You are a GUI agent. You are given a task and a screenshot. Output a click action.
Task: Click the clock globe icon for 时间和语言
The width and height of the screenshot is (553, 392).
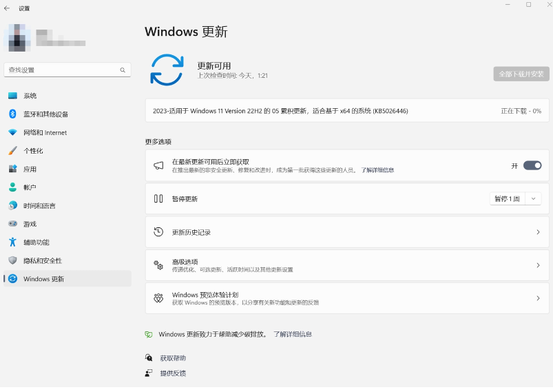[12, 205]
